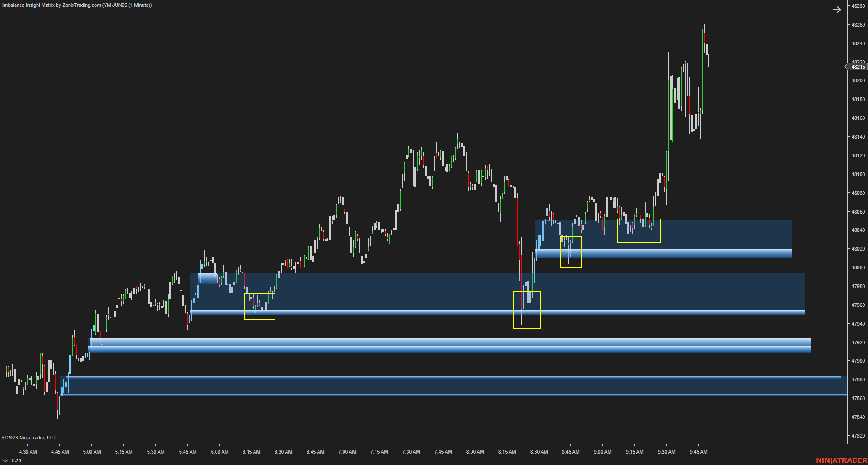This screenshot has width=868, height=465.
Task: Select the yellow rectangle near 8:45 AM
Action: (x=571, y=252)
